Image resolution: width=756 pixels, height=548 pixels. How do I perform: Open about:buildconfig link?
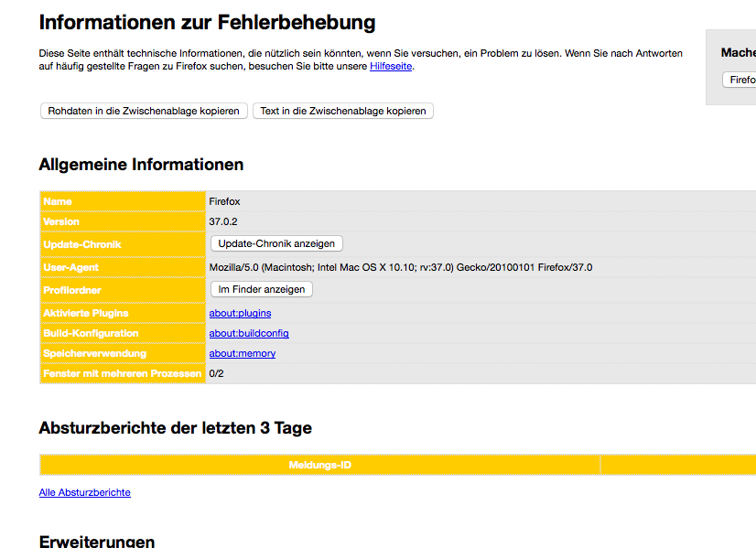click(249, 334)
